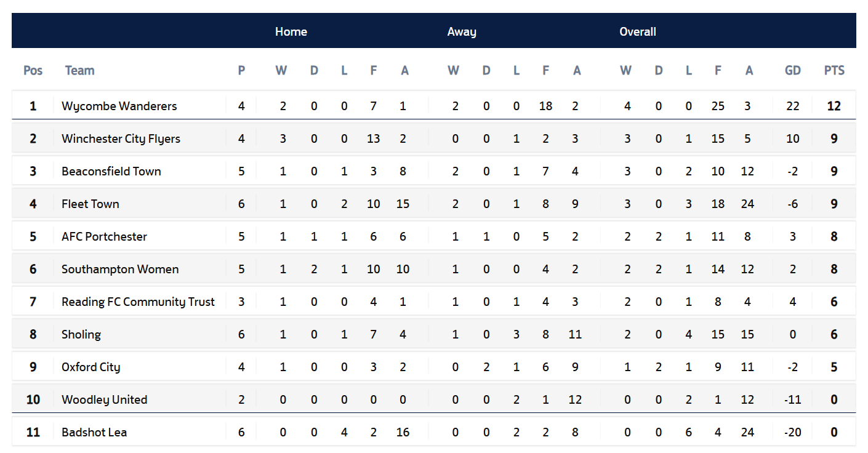This screenshot has height=453, width=868.
Task: Open the Badshot Lea team link
Action: [94, 432]
